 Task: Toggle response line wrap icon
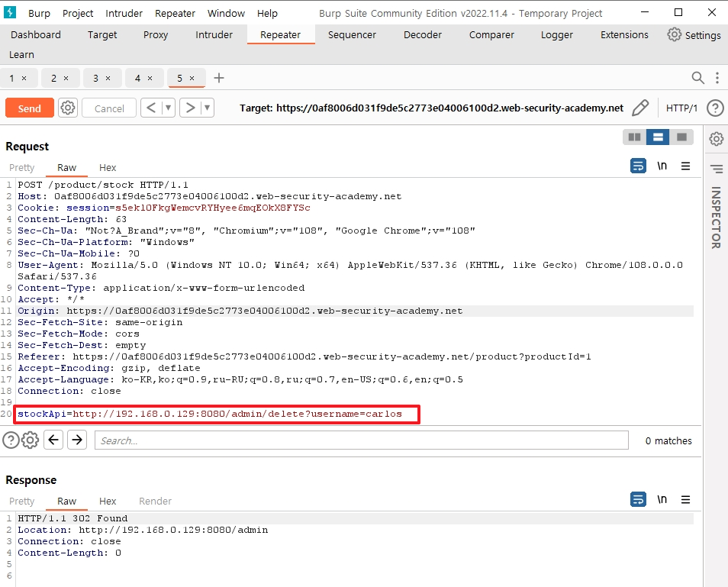[x=639, y=499]
